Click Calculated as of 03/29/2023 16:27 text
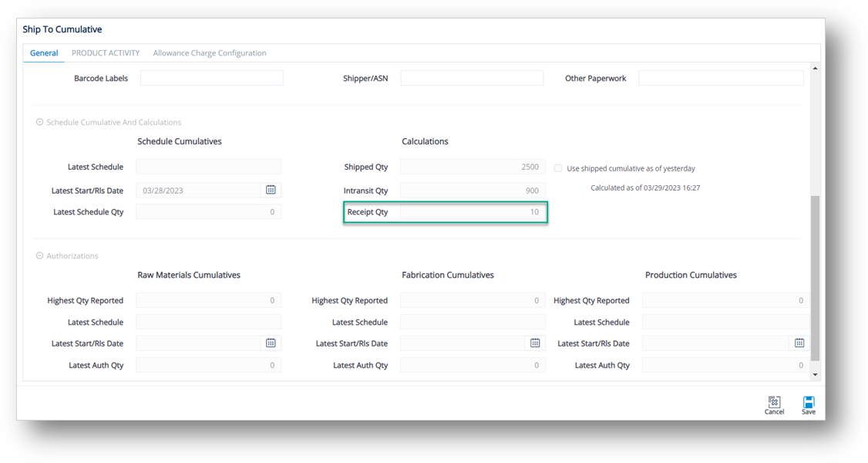Image resolution: width=868 pixels, height=463 pixels. pyautogui.click(x=645, y=188)
